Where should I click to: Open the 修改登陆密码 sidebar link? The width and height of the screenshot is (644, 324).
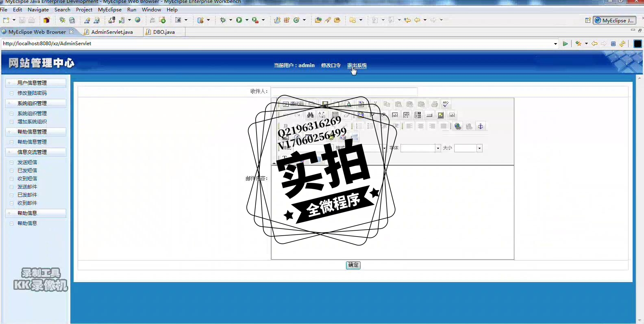click(x=32, y=93)
